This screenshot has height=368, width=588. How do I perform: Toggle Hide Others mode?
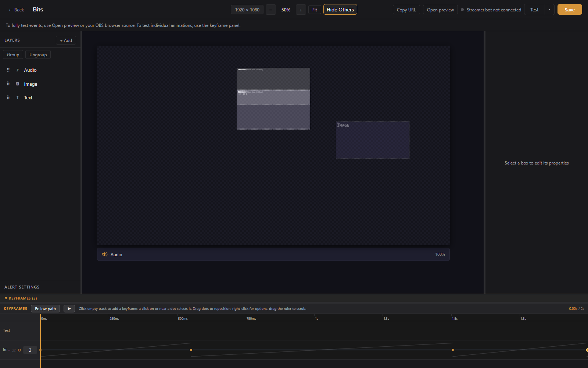click(340, 10)
